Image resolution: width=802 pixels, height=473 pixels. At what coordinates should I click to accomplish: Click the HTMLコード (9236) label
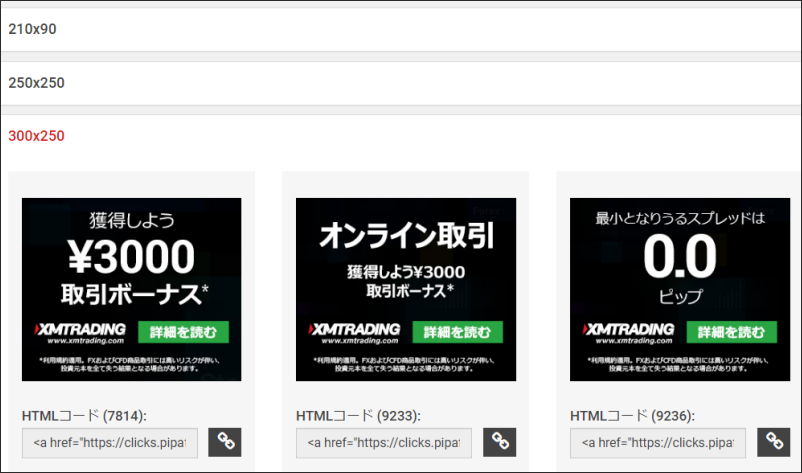tap(632, 415)
